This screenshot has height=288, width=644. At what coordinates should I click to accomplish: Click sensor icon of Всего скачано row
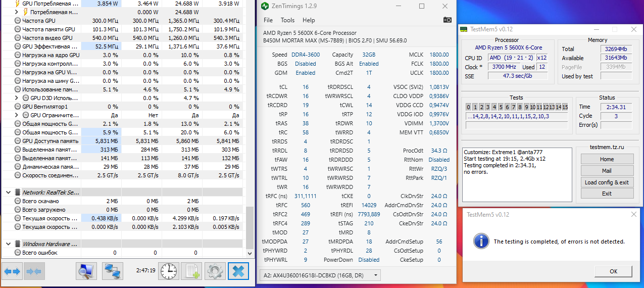coord(18,201)
